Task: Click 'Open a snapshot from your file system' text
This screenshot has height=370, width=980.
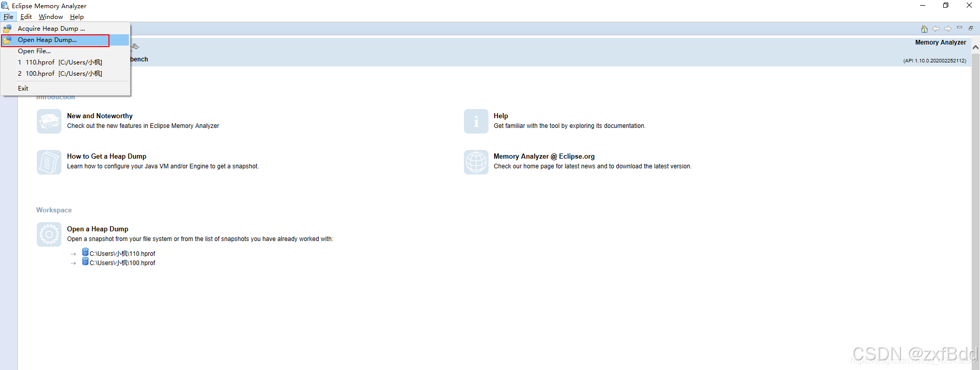Action: pyautogui.click(x=200, y=239)
